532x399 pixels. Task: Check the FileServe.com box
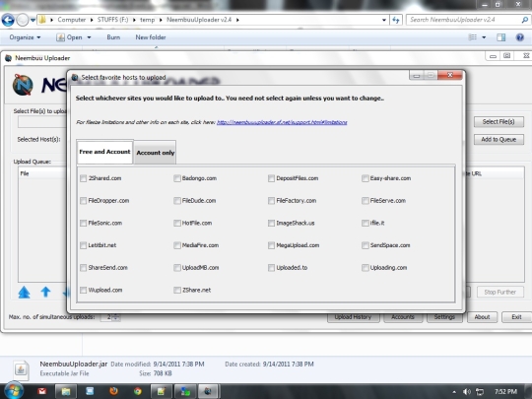pyautogui.click(x=366, y=201)
